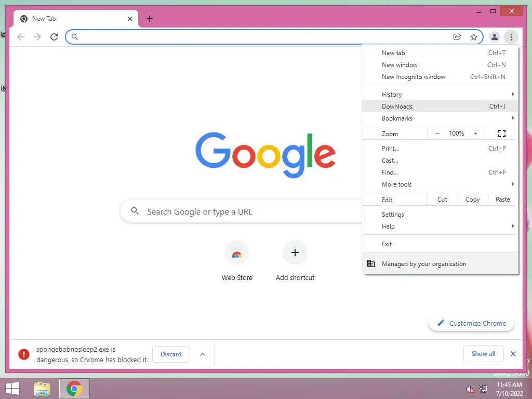The width and height of the screenshot is (532, 399).
Task: Expand the More tools submenu
Action: (440, 184)
